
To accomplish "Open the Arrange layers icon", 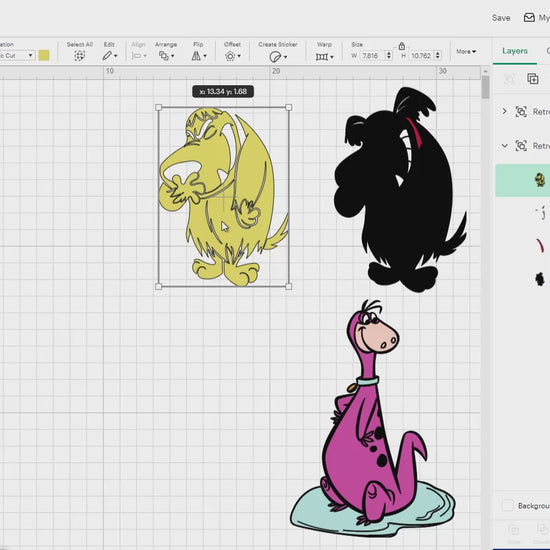I will click(x=163, y=56).
